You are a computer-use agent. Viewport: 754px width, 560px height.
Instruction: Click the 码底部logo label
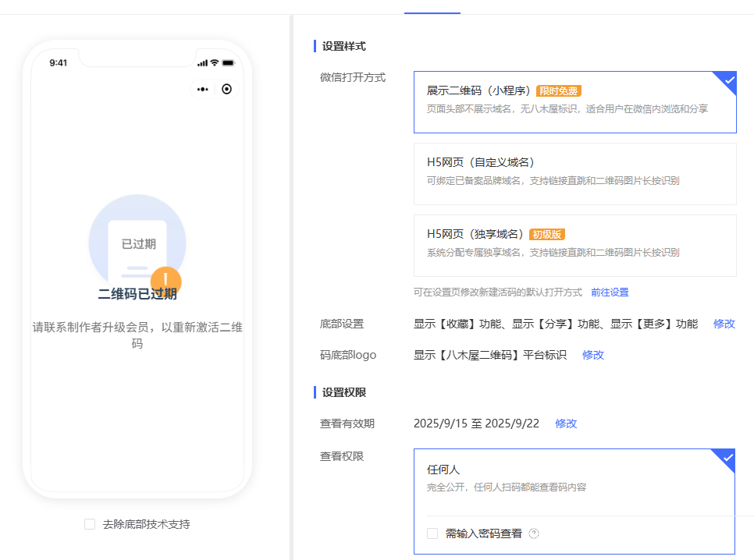point(348,355)
